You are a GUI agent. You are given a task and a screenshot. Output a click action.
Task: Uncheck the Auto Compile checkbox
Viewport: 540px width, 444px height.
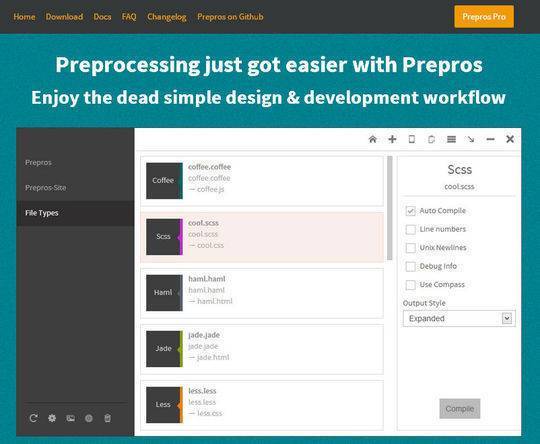[x=411, y=211]
